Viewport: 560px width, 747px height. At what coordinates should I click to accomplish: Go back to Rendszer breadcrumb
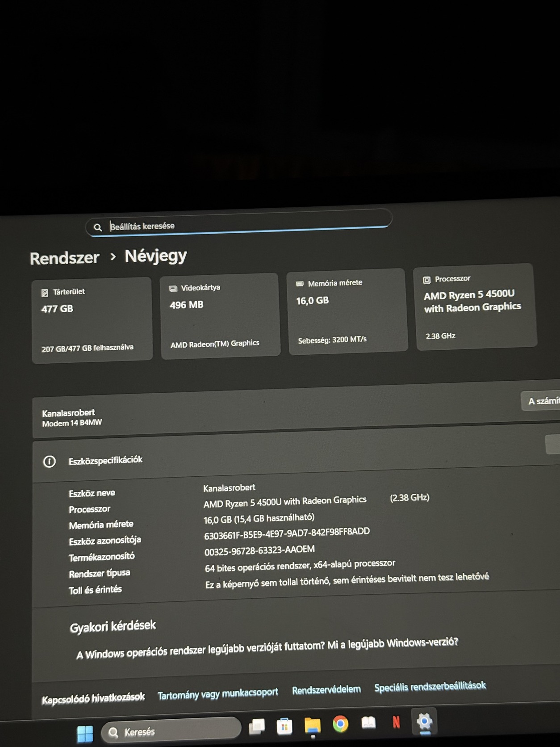65,258
